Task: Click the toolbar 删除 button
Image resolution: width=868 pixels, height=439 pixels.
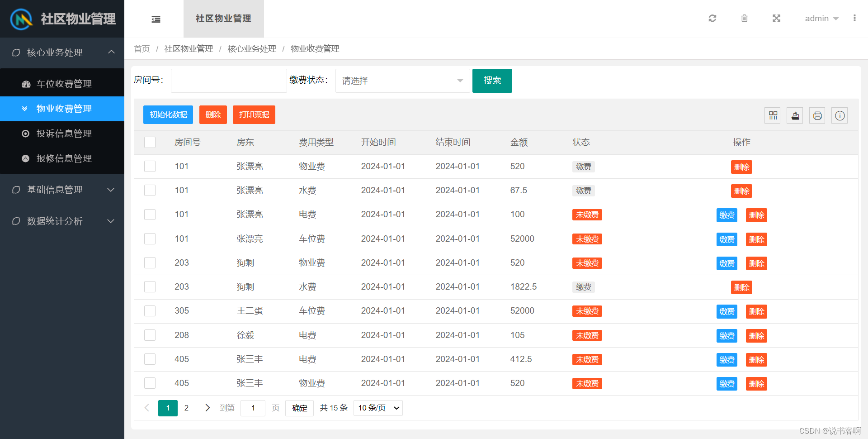Action: (x=213, y=115)
